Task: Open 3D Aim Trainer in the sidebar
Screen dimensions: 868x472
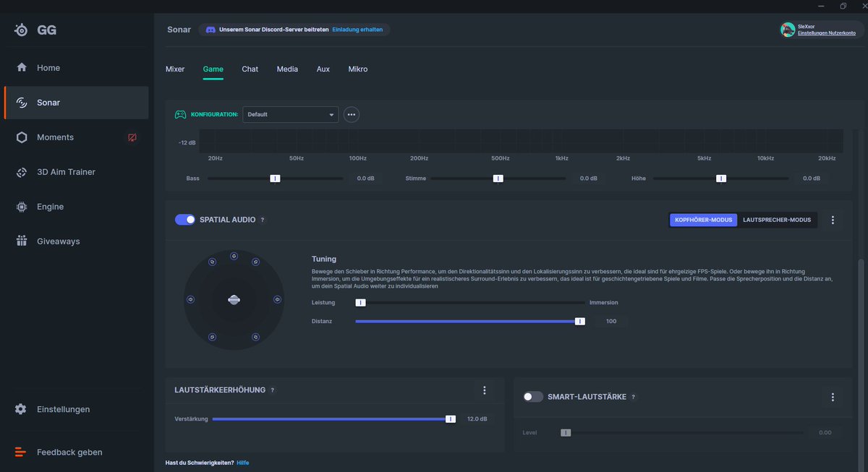Action: click(x=76, y=172)
